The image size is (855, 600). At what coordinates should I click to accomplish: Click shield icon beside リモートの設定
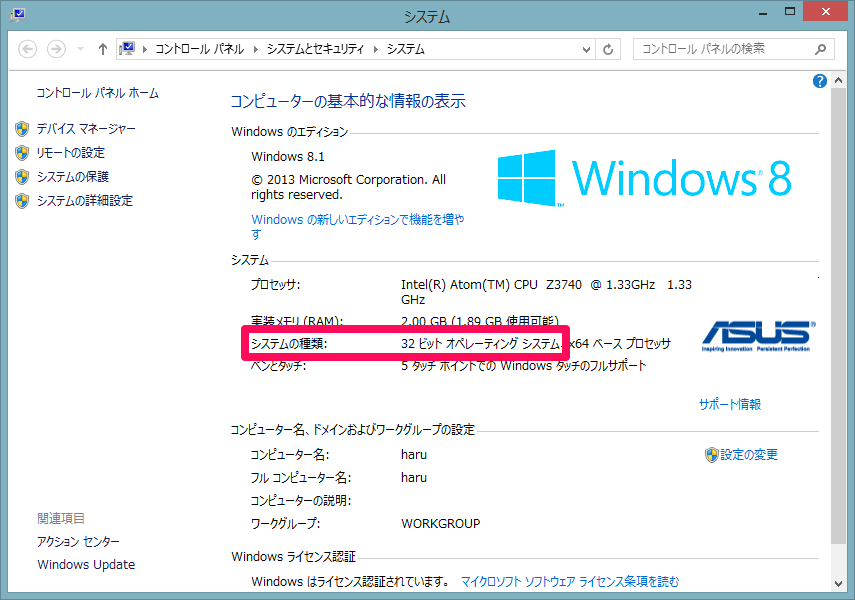(22, 153)
